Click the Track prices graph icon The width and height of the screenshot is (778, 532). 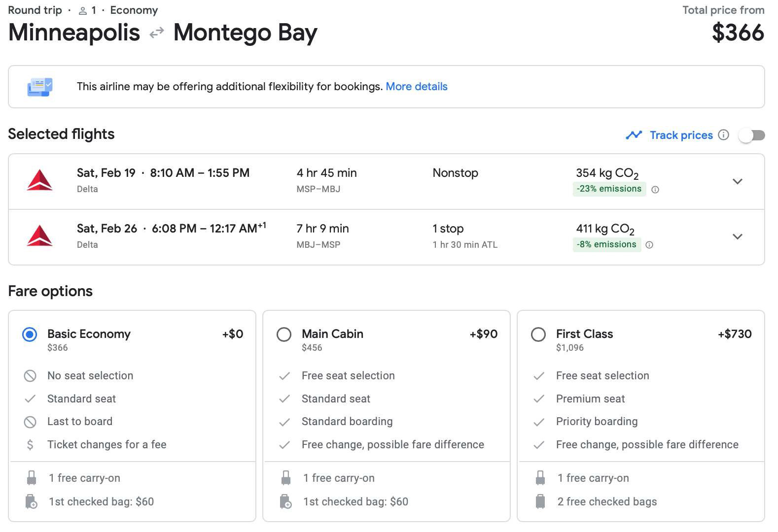tap(634, 135)
